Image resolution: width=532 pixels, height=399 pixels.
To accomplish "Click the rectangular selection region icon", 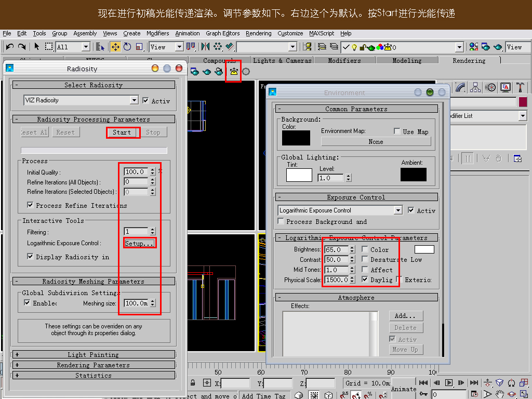I will (x=49, y=46).
